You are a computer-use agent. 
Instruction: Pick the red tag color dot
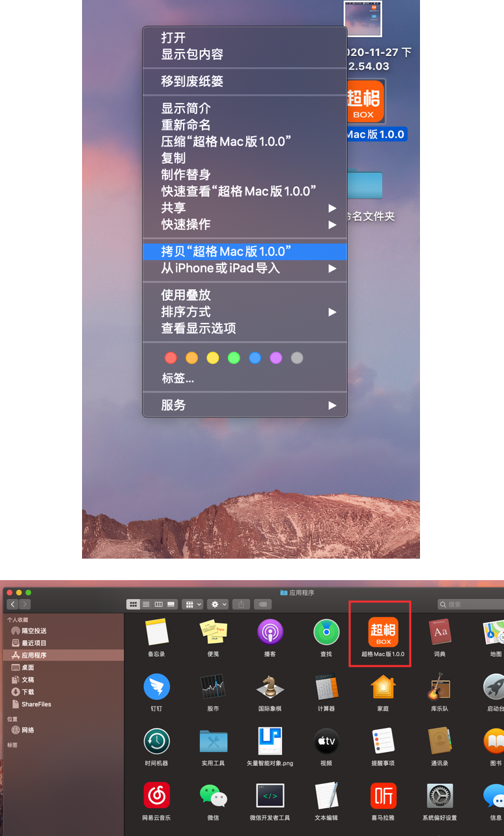[x=171, y=357]
